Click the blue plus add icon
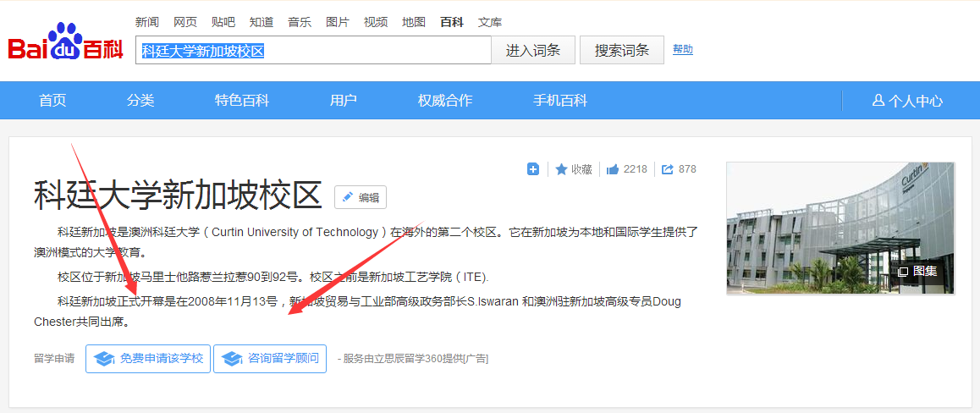This screenshot has height=413, width=980. point(533,168)
